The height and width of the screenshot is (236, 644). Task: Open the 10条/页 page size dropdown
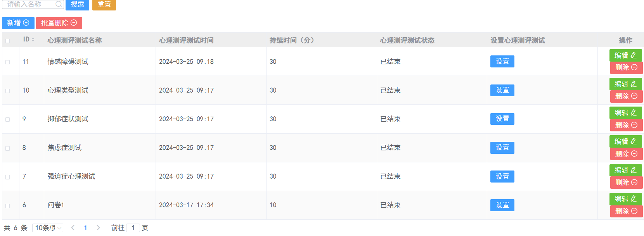[48, 228]
